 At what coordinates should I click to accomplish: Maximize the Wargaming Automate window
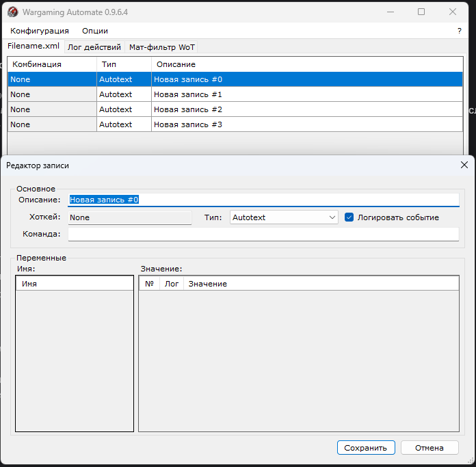421,12
